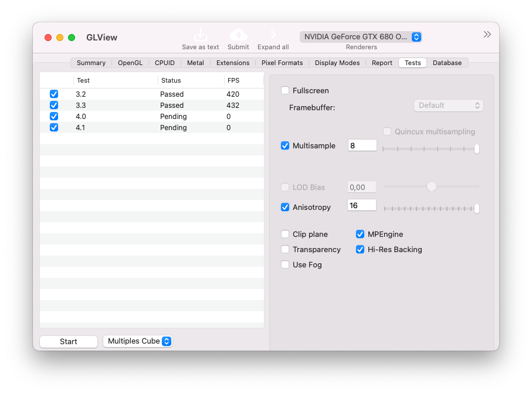Open the CPUID tab

tap(165, 63)
